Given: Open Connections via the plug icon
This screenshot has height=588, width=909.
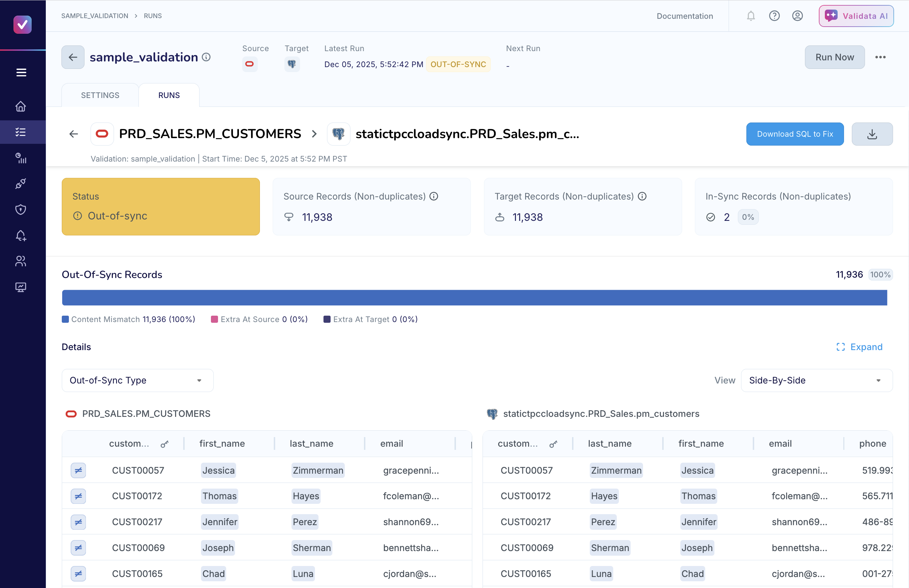Looking at the screenshot, I should pyautogui.click(x=21, y=184).
